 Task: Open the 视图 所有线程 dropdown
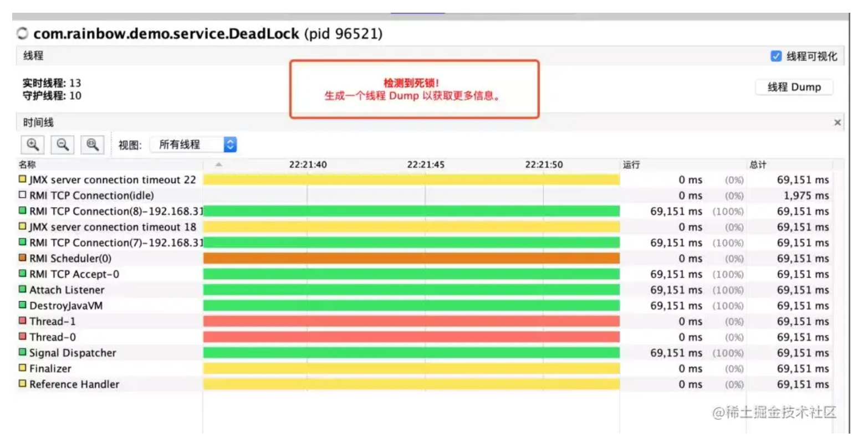pos(193,145)
